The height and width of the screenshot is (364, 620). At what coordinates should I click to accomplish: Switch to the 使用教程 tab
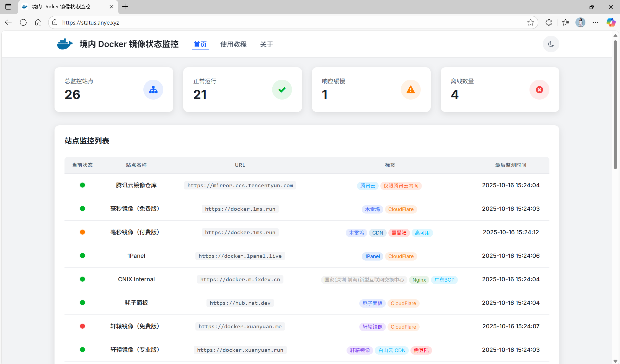point(233,44)
